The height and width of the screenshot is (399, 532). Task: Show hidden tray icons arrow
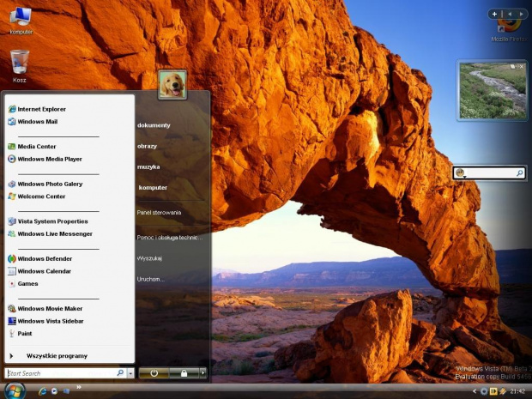click(475, 391)
